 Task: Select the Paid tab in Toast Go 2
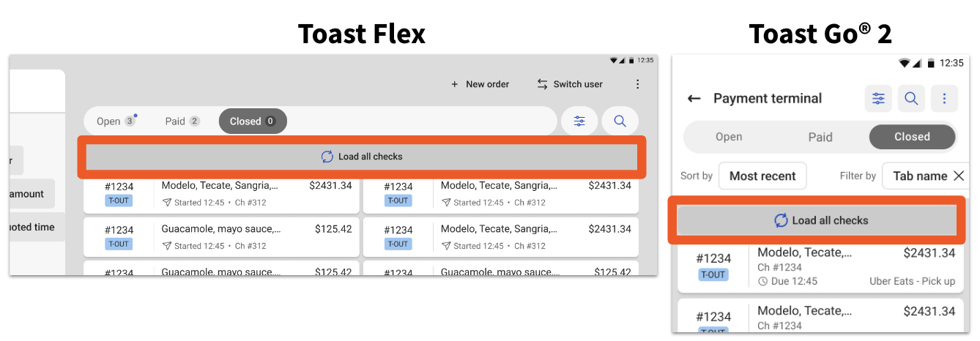pyautogui.click(x=820, y=137)
